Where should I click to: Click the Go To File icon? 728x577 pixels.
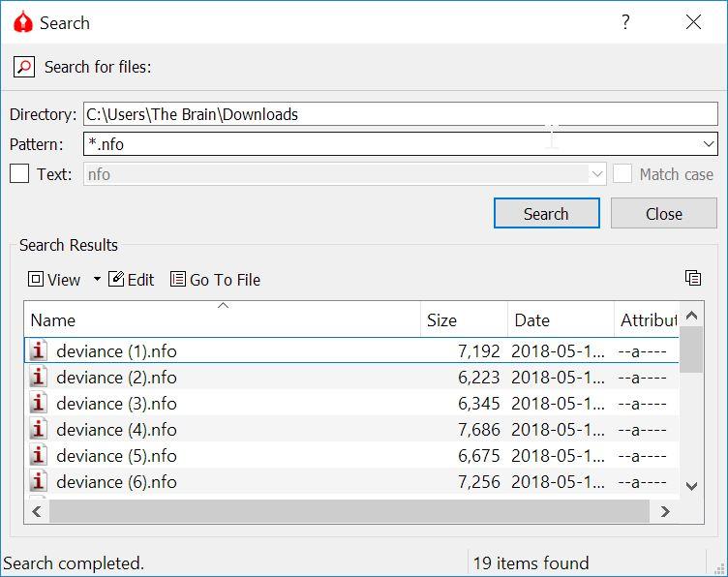[178, 280]
